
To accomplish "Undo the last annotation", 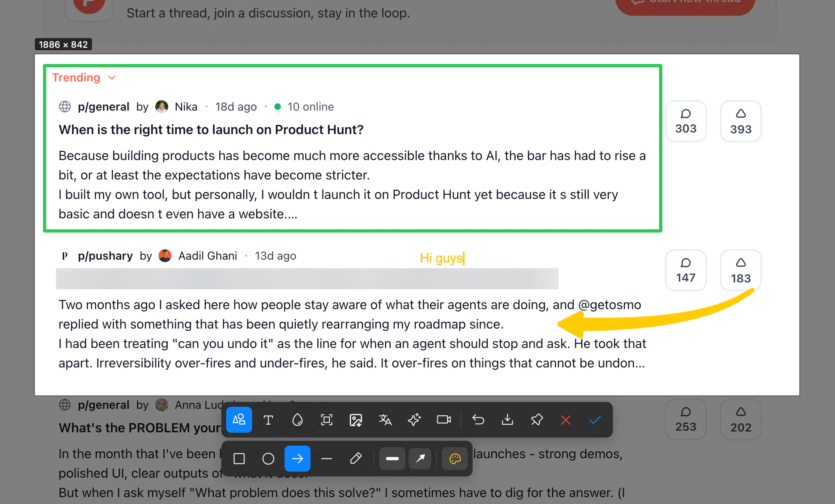I will click(x=478, y=420).
